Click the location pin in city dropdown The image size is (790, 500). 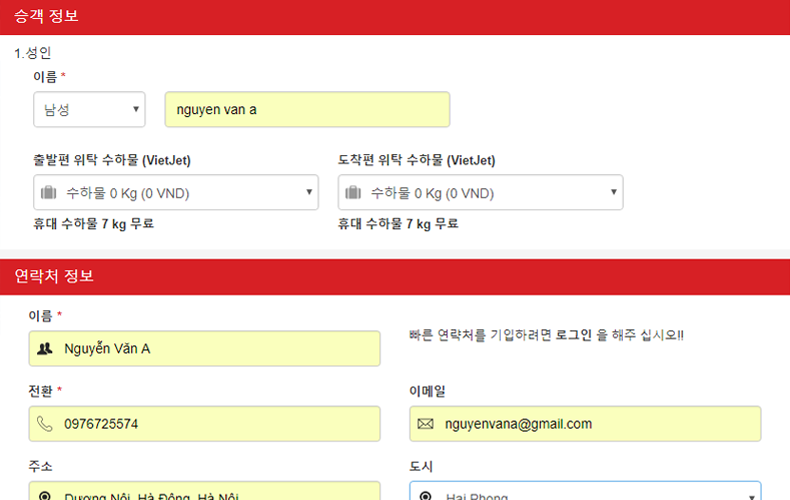pyautogui.click(x=425, y=496)
